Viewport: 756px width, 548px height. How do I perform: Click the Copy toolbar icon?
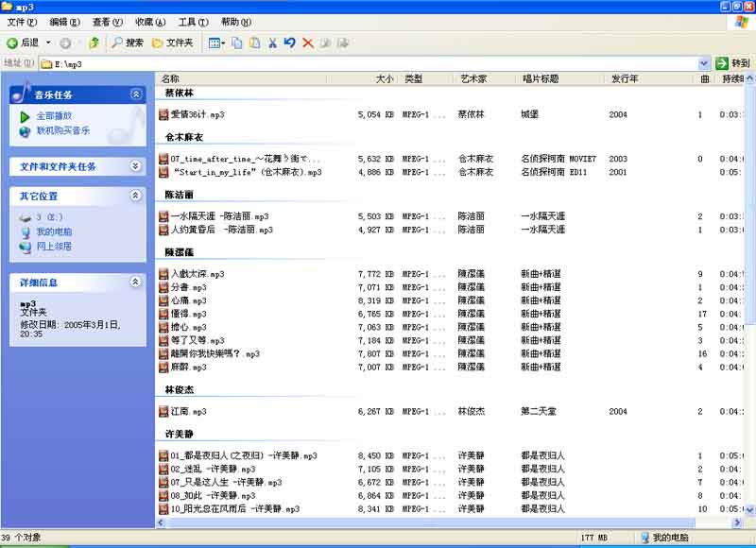point(237,43)
